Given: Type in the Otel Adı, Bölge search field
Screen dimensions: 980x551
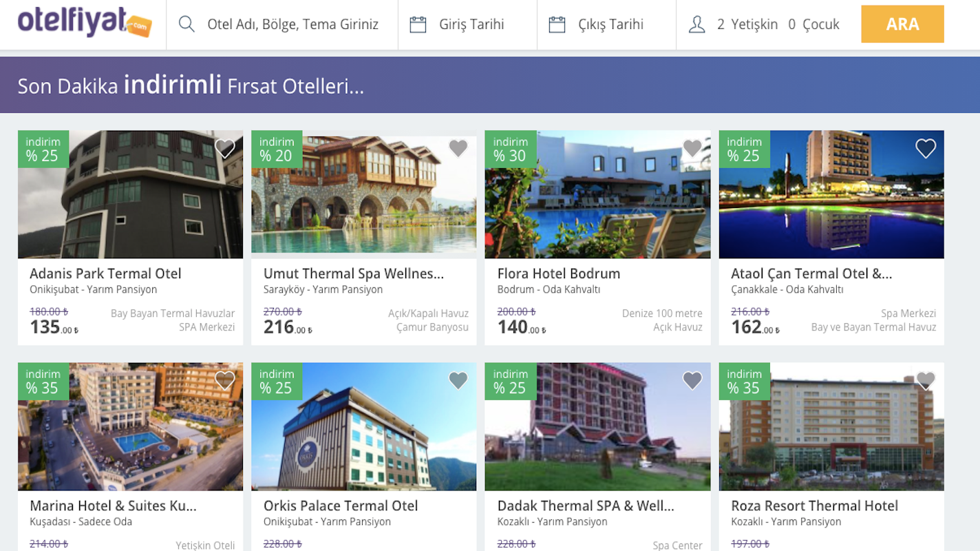Looking at the screenshot, I should point(292,25).
